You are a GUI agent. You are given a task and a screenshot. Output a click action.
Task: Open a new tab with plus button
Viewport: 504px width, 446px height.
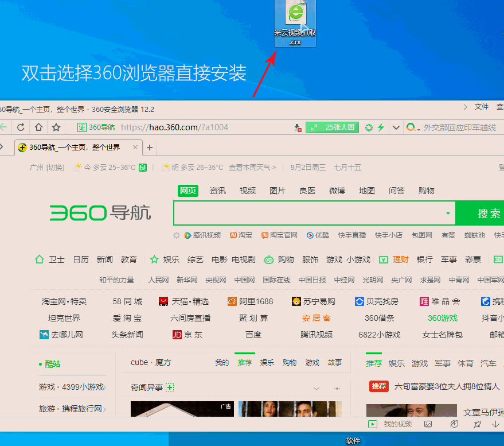(150, 148)
